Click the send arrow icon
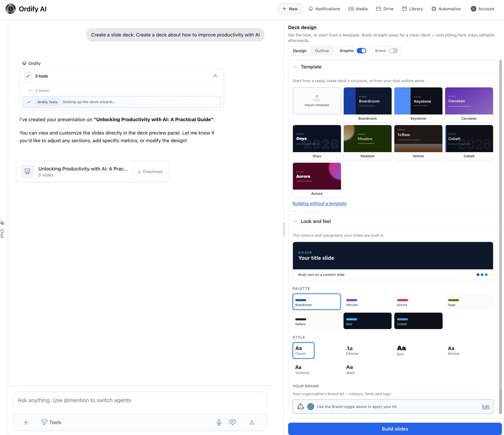The width and height of the screenshot is (504, 435). (x=252, y=422)
